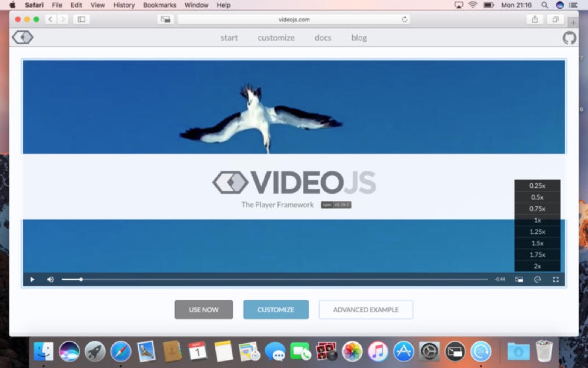Click the blue CUSTOMIZE button
Screen dimensions: 588x368
click(x=276, y=310)
